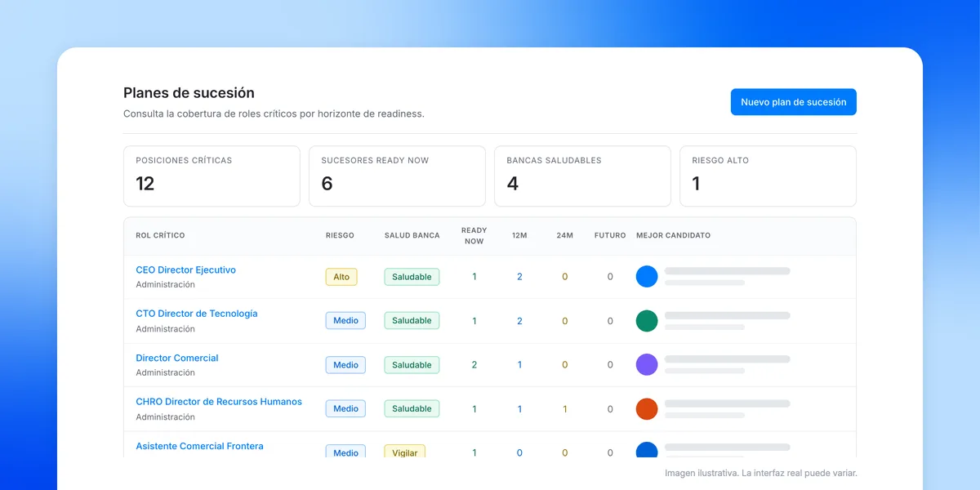Select the Riesgo Alto summary card
Viewport: 980px width, 490px height.
tap(768, 176)
